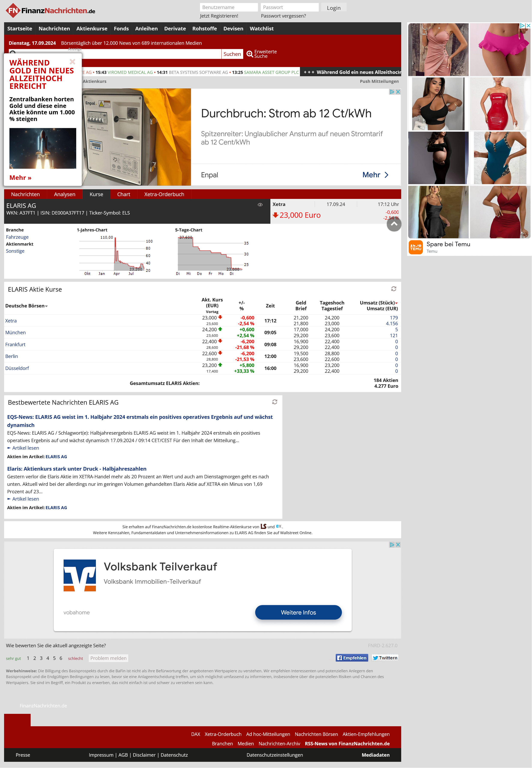Expand the Mehr chevron in Enpal ad
This screenshot has height=768, width=532.
pos(386,175)
